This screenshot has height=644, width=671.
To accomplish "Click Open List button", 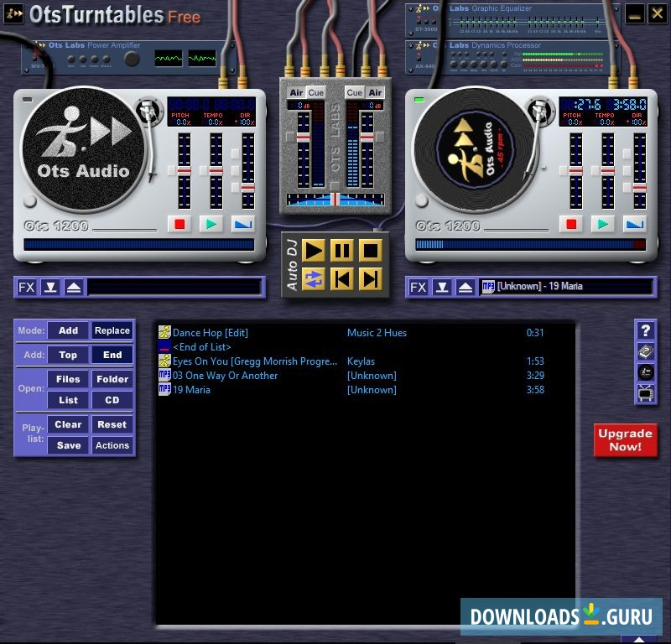I will point(68,400).
